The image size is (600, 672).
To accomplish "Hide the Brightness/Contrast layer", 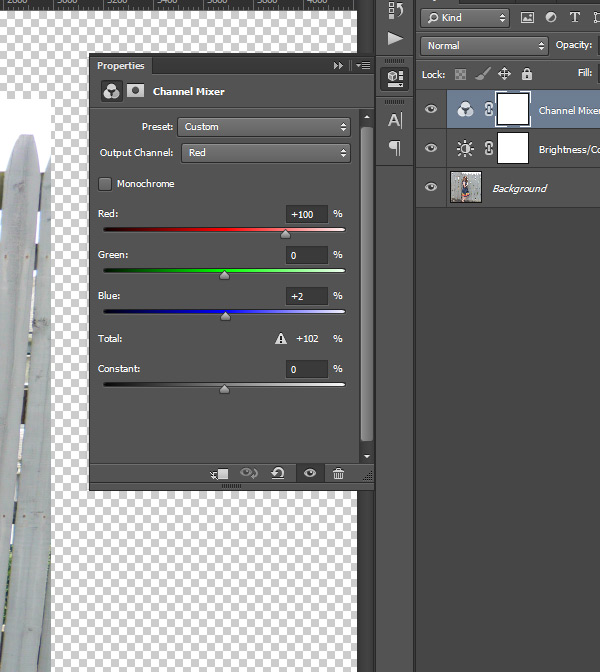I will click(x=431, y=149).
